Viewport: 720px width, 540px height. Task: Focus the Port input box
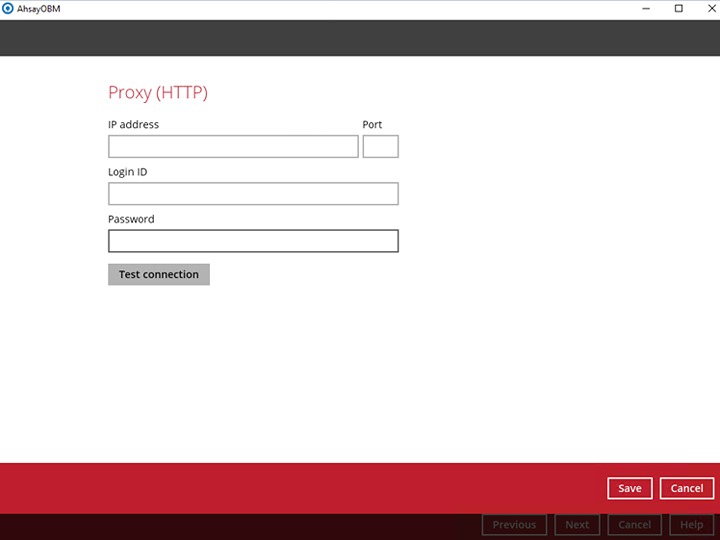click(x=380, y=147)
